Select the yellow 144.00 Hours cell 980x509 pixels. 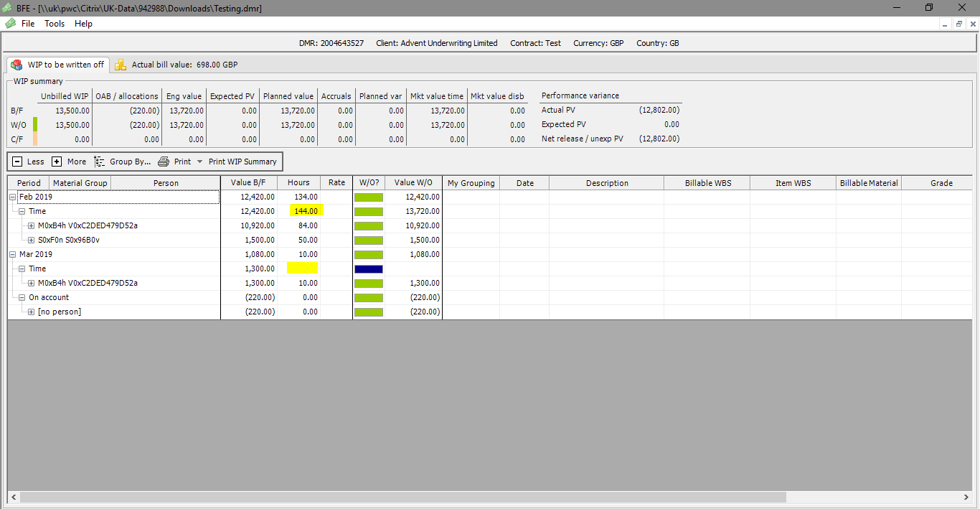306,211
